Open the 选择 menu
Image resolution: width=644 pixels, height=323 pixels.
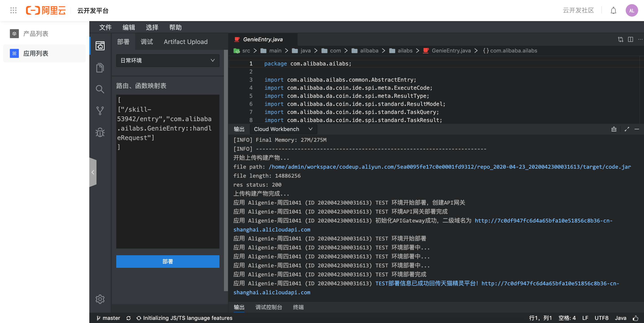(x=152, y=27)
